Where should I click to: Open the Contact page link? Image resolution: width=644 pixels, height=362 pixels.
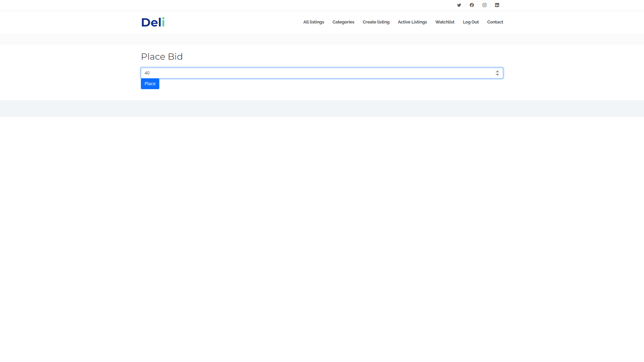point(495,22)
